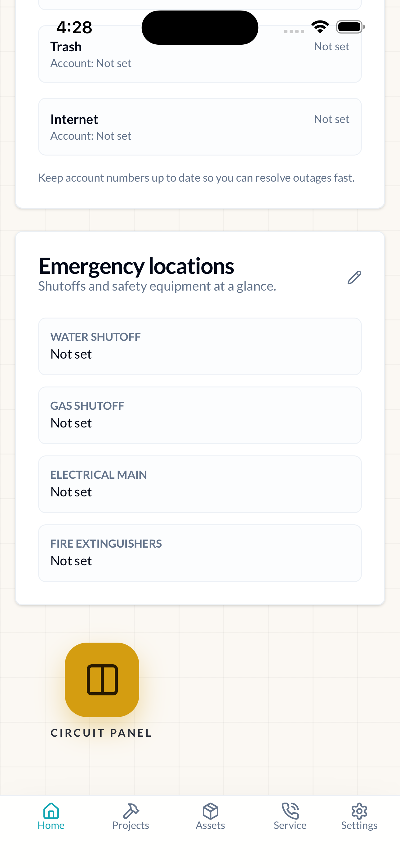The height and width of the screenshot is (868, 400).
Task: Tap the Wi-Fi status icon
Action: [319, 26]
